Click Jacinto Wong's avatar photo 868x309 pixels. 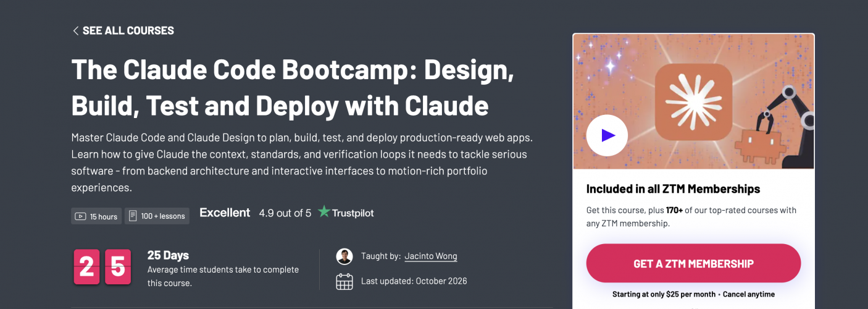tap(344, 256)
